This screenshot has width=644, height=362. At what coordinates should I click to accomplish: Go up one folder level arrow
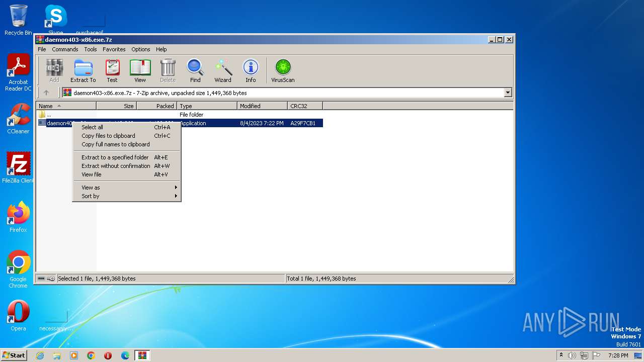[x=46, y=93]
